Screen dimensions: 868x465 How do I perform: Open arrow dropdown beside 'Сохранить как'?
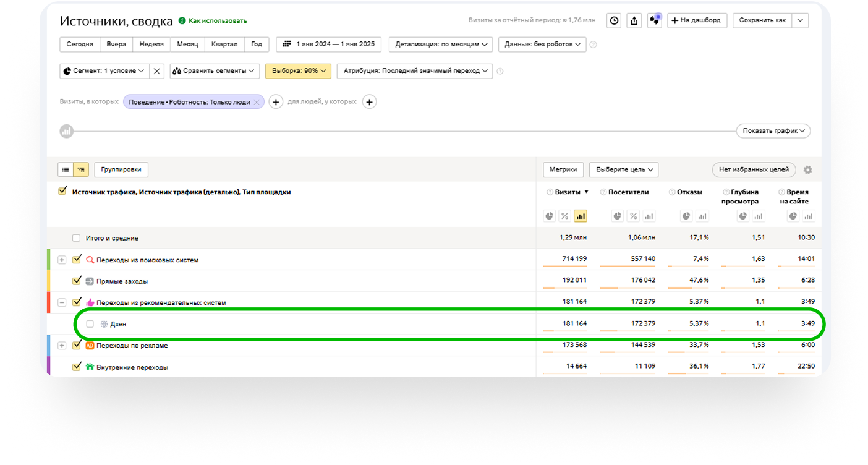[x=800, y=20]
